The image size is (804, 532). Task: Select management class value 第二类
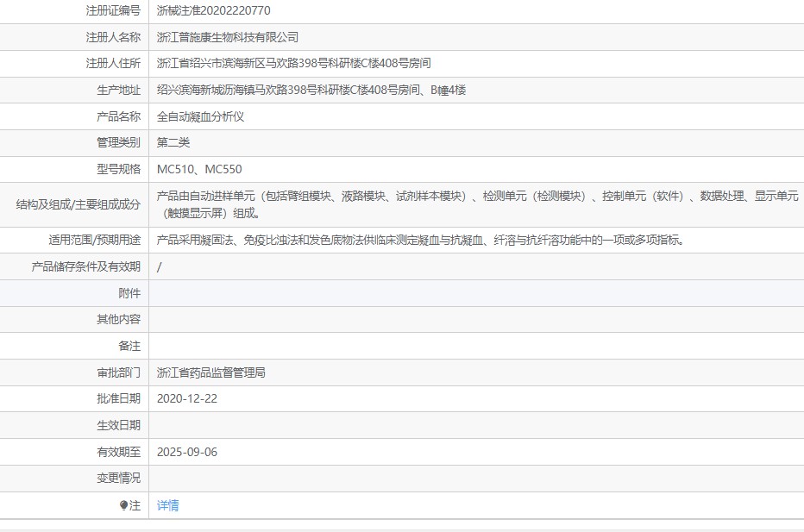pos(173,142)
